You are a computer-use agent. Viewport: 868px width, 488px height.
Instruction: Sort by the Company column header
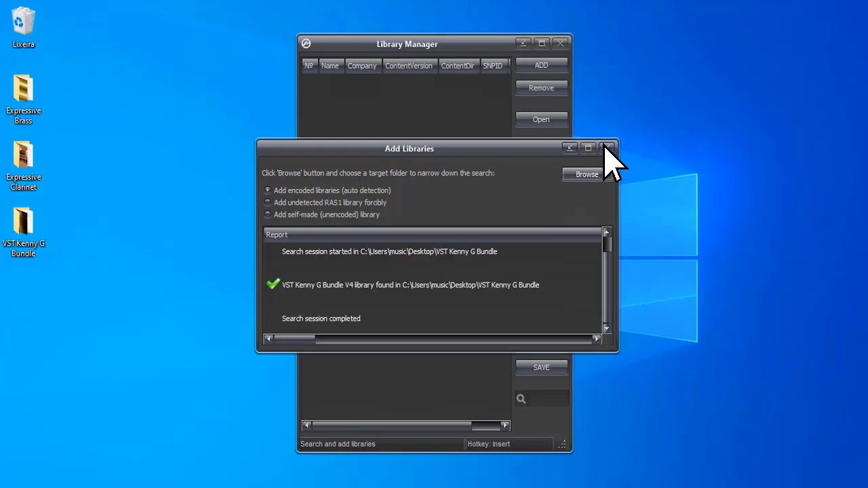tap(363, 66)
